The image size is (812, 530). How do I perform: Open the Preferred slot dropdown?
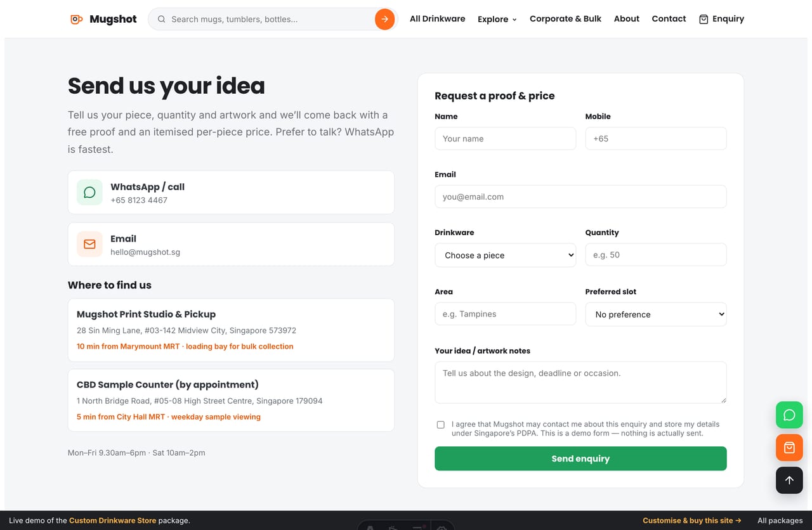(656, 314)
